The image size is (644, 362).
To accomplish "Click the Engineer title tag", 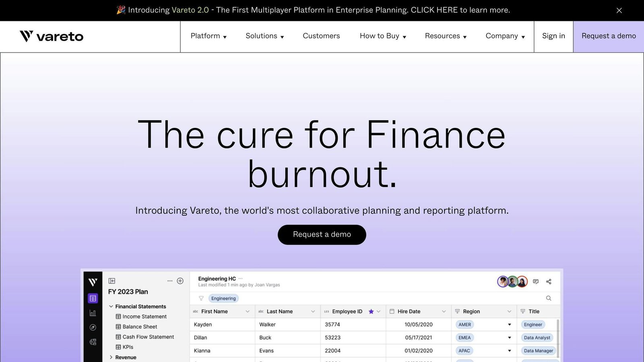I will pos(533,325).
